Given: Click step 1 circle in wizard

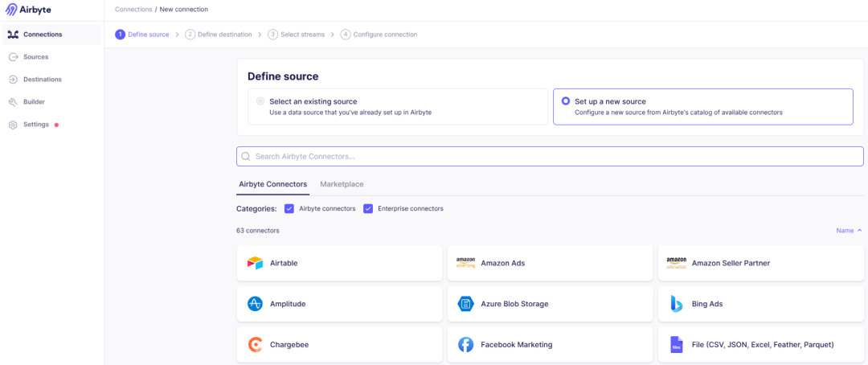Looking at the screenshot, I should click(x=120, y=35).
